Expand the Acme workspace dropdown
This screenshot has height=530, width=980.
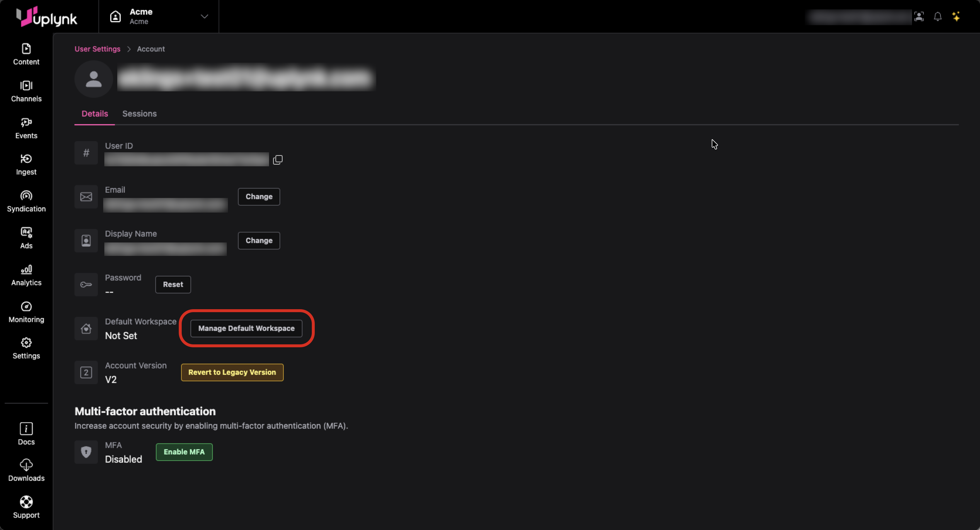point(204,16)
